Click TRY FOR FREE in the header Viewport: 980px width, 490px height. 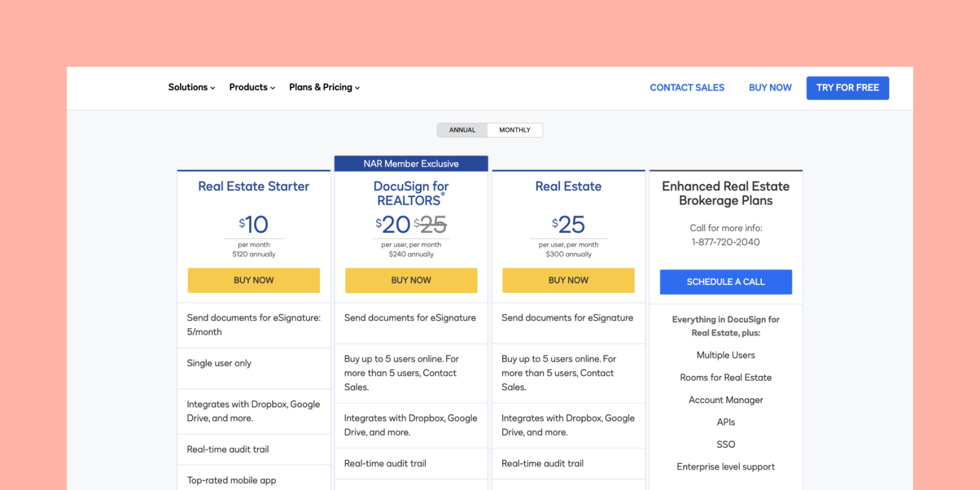tap(847, 87)
